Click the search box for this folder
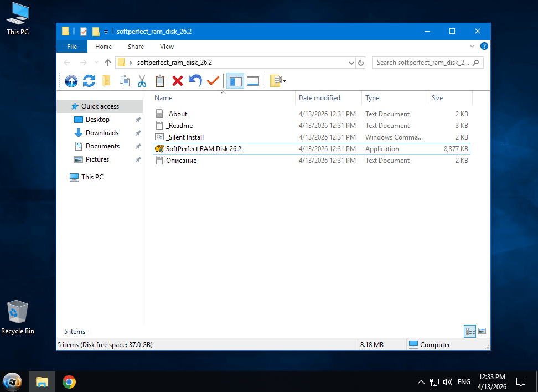Image resolution: width=538 pixels, height=392 pixels. (423, 63)
